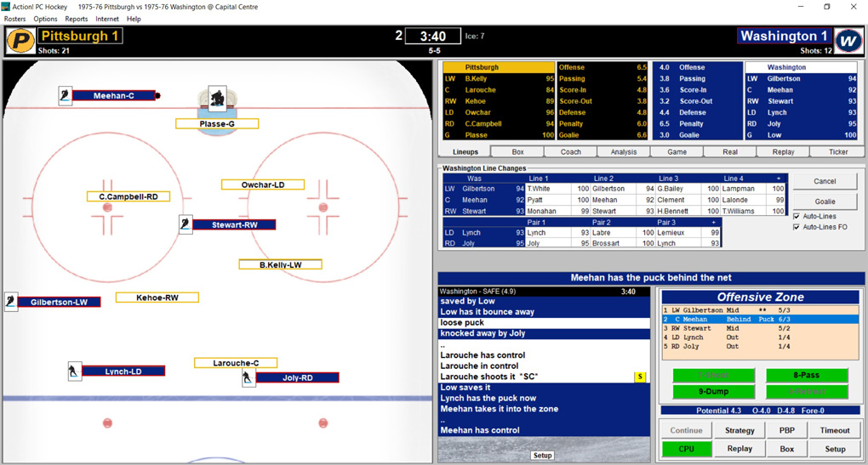Click the Pittsburgh Penguins team logo

20,40
